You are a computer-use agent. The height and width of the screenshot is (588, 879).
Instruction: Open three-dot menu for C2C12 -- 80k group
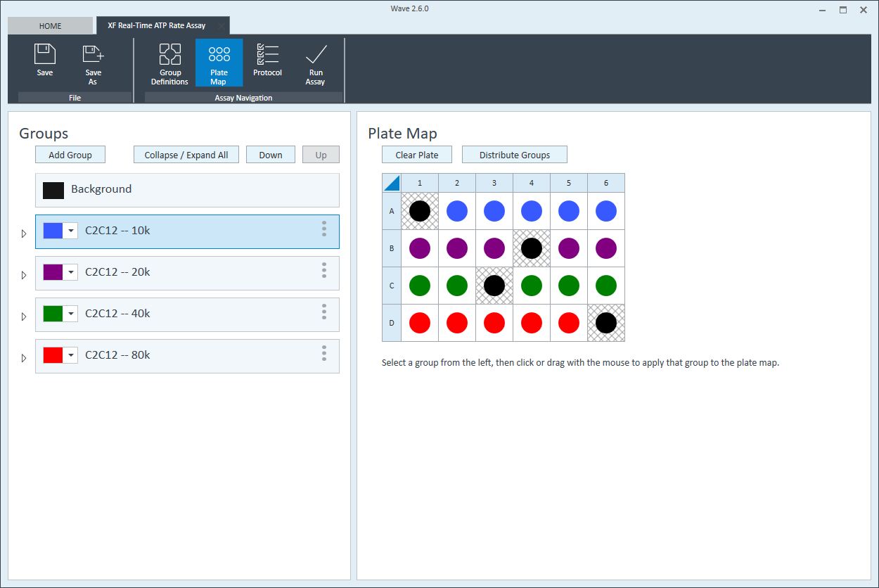pos(324,354)
